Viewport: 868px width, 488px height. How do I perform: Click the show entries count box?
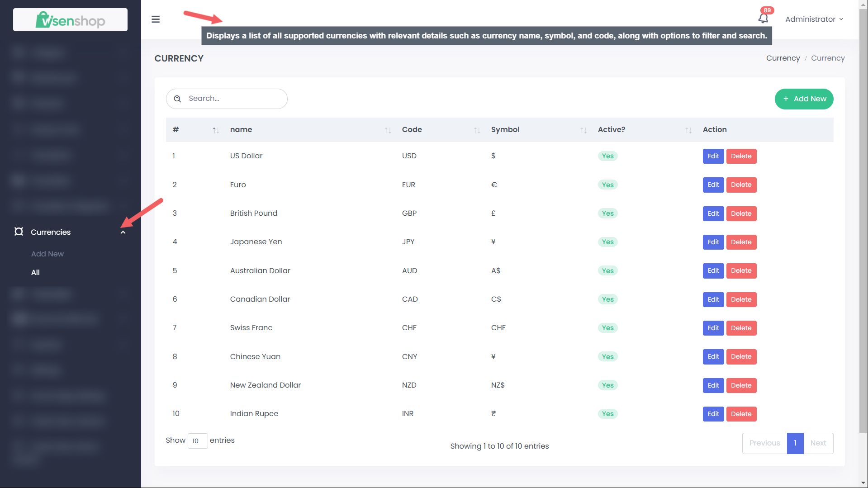point(197,441)
